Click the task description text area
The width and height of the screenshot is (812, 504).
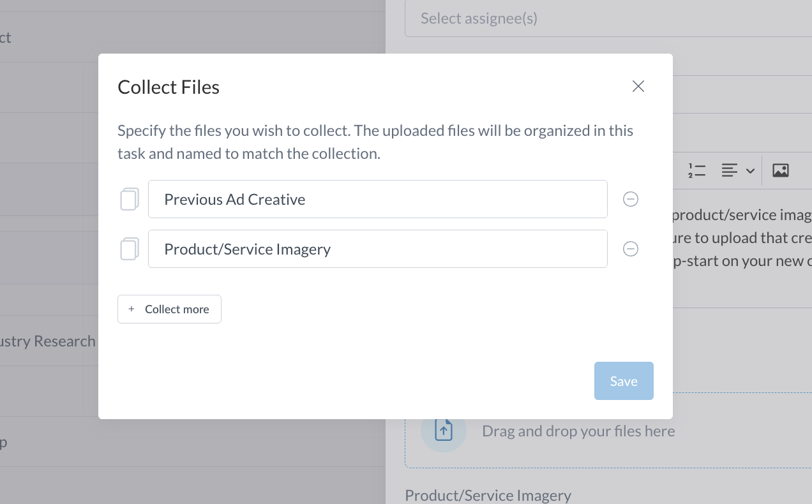[x=741, y=238]
